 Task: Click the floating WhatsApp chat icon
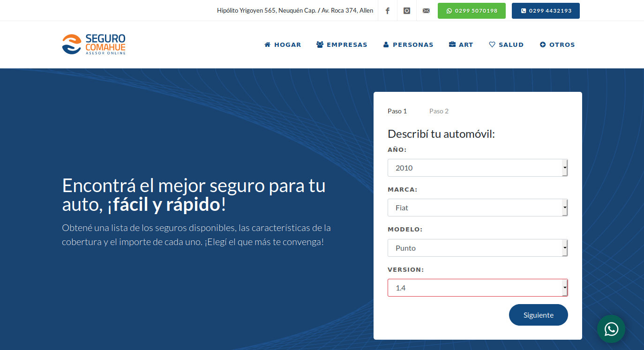pyautogui.click(x=611, y=329)
